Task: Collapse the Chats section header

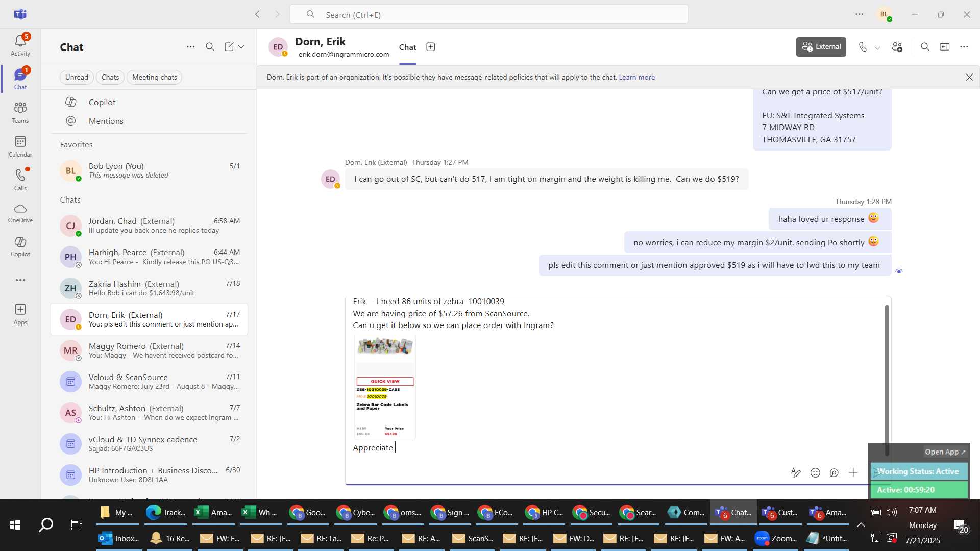Action: click(x=70, y=199)
